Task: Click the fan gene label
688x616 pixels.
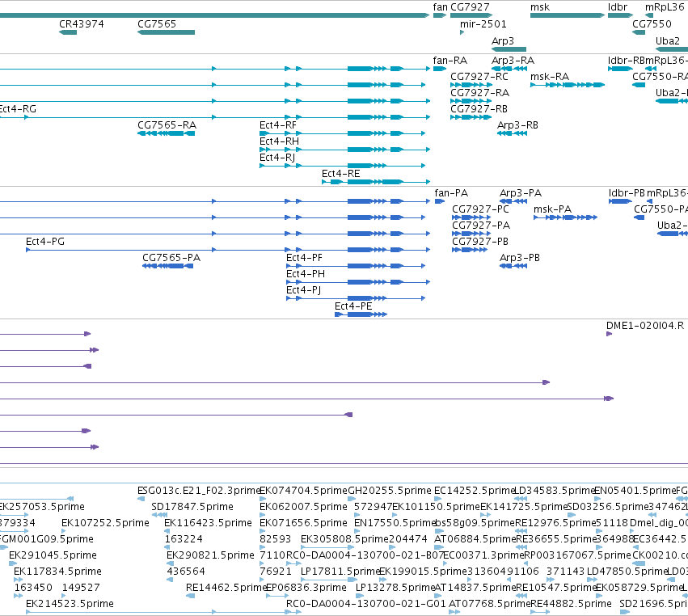Action: pos(440,7)
